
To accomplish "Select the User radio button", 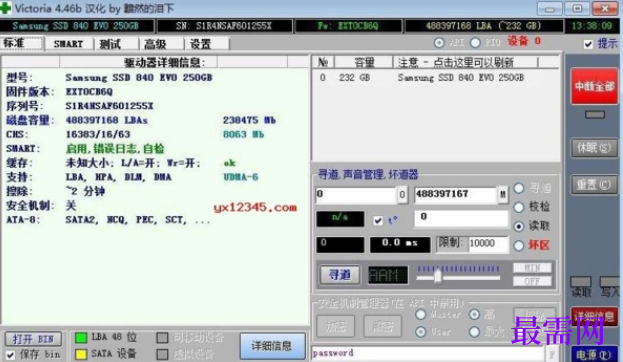I will [421, 331].
